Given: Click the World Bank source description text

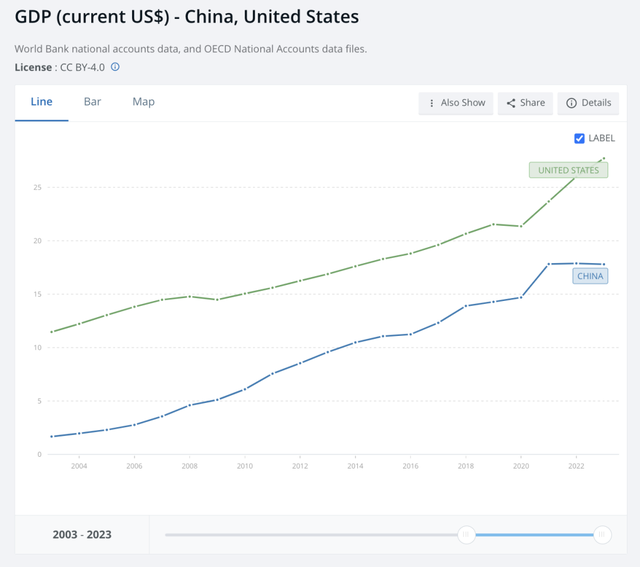Looking at the screenshot, I should 191,49.
